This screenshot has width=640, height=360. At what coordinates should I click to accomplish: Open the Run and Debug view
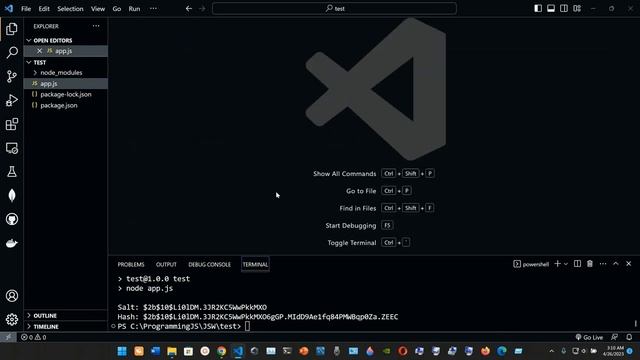12,100
